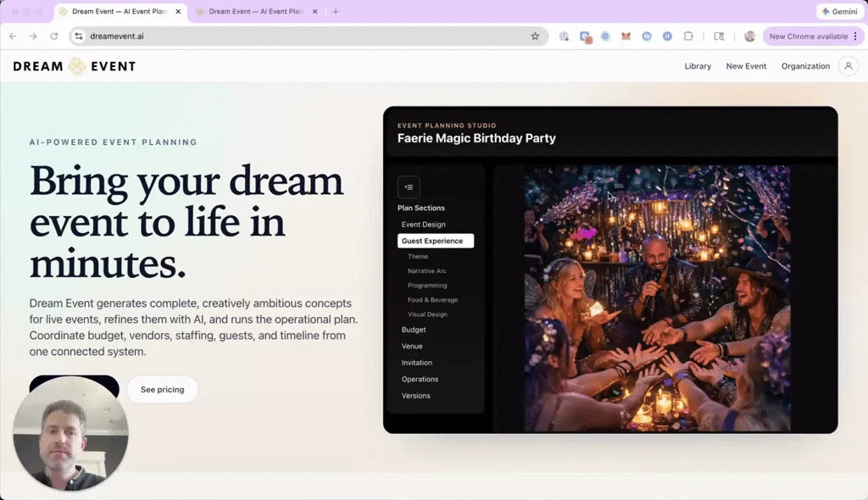Bookmark this page with the star icon
This screenshot has width=868, height=500.
click(535, 36)
